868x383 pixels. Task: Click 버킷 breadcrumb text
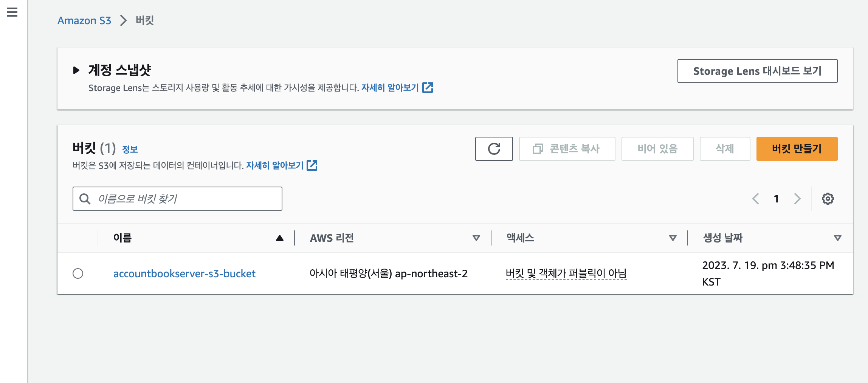coord(145,20)
